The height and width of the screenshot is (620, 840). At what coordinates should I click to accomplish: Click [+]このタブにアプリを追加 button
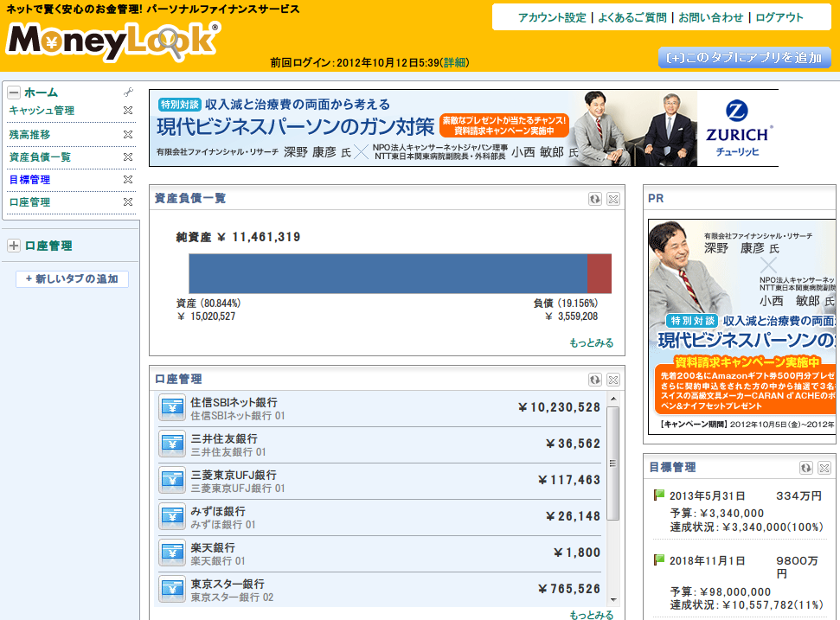pos(745,58)
